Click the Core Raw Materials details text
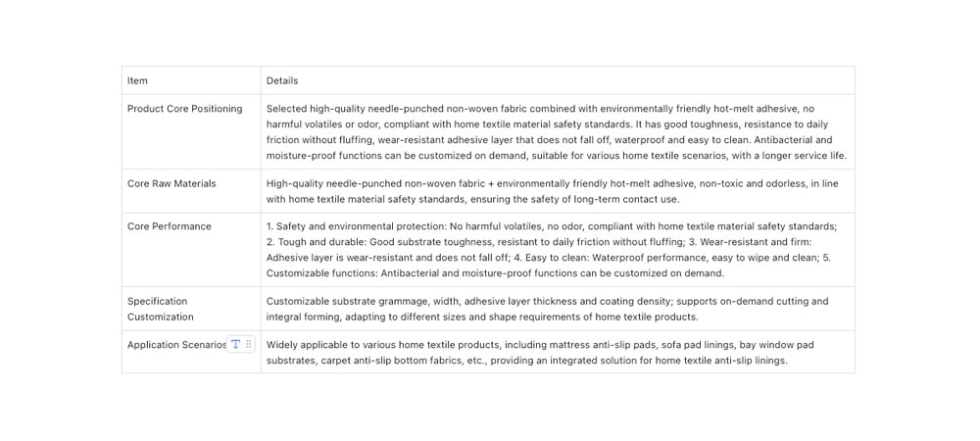 point(556,191)
